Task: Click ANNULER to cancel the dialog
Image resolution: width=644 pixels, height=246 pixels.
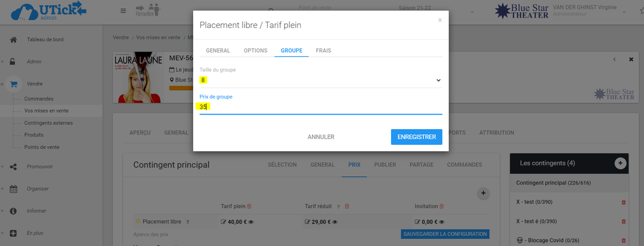Action: (321, 137)
